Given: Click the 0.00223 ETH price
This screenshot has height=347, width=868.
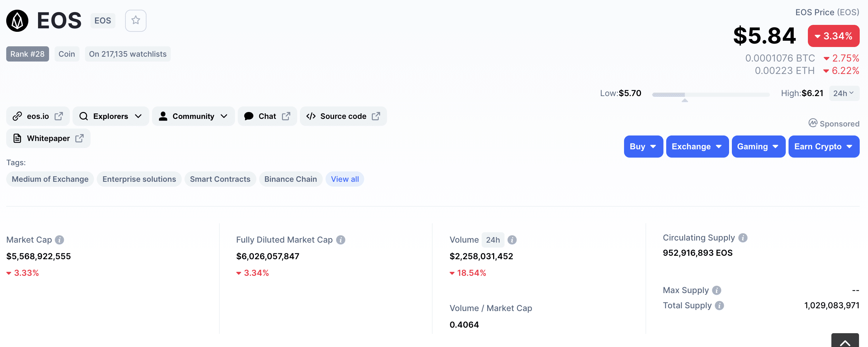Looking at the screenshot, I should [x=785, y=71].
